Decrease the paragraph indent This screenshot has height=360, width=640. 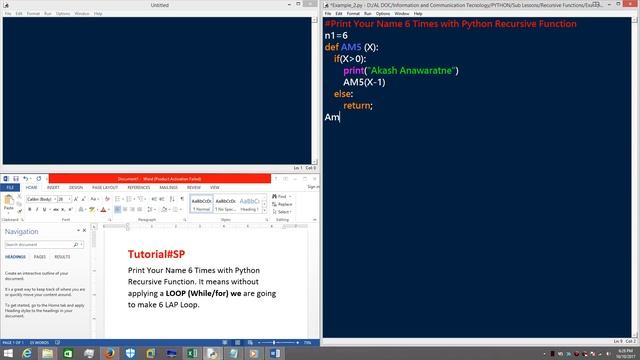[154, 199]
